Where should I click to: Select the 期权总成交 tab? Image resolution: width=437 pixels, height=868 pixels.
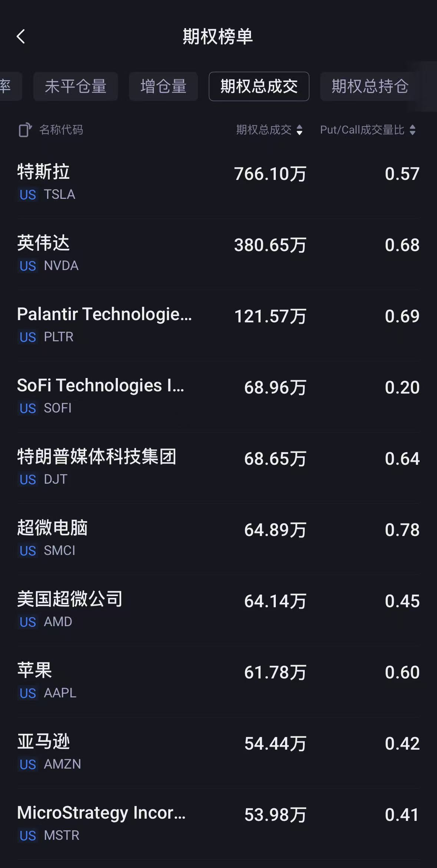coord(259,86)
